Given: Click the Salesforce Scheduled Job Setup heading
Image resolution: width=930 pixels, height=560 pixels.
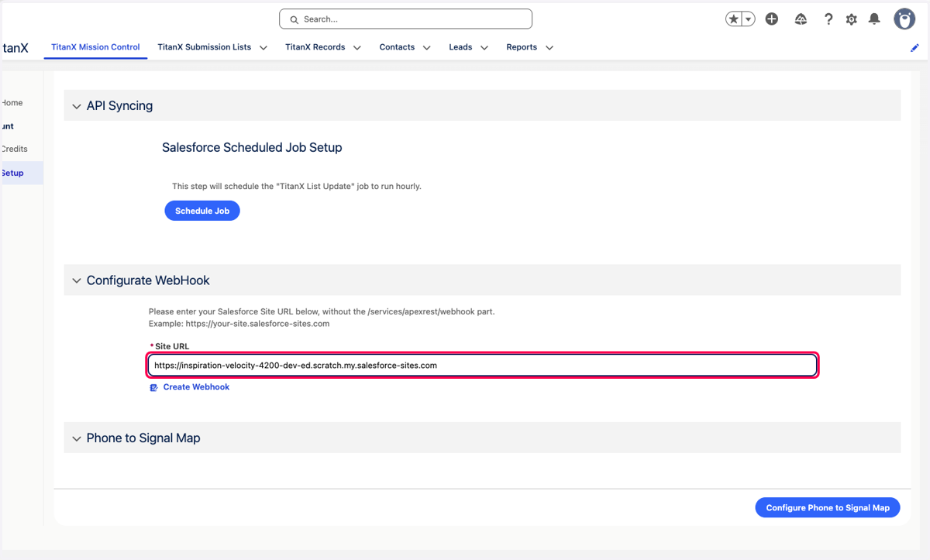Looking at the screenshot, I should [x=252, y=147].
